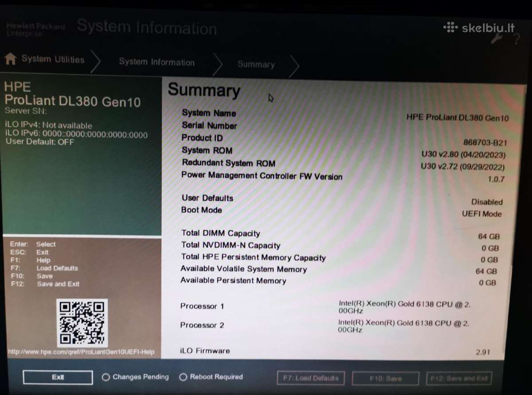
Task: Click Product ID value 868703-B21
Action: [485, 143]
